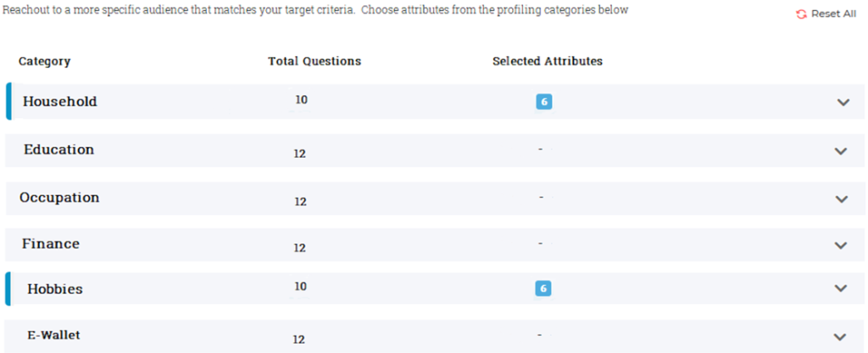Select the Household category name
The image size is (868, 353).
pos(60,102)
